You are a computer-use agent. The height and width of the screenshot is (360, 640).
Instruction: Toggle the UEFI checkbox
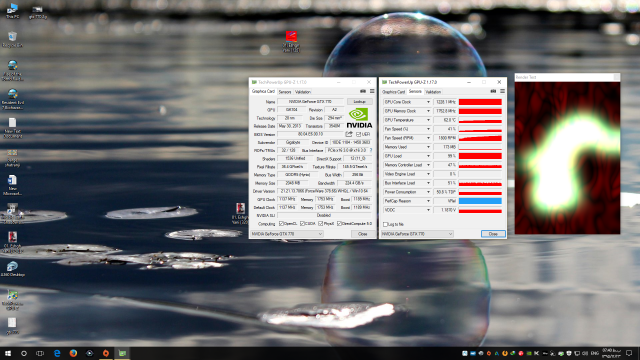point(358,134)
